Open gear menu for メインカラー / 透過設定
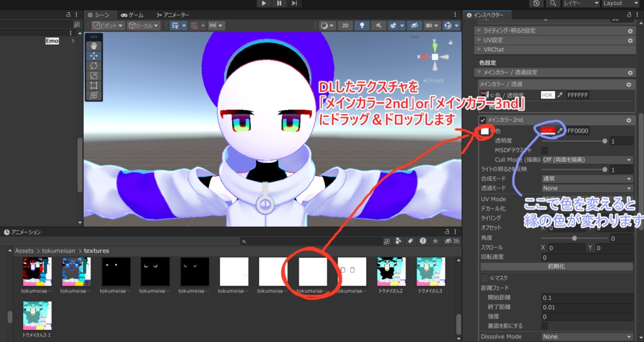The image size is (644, 342). (x=630, y=73)
